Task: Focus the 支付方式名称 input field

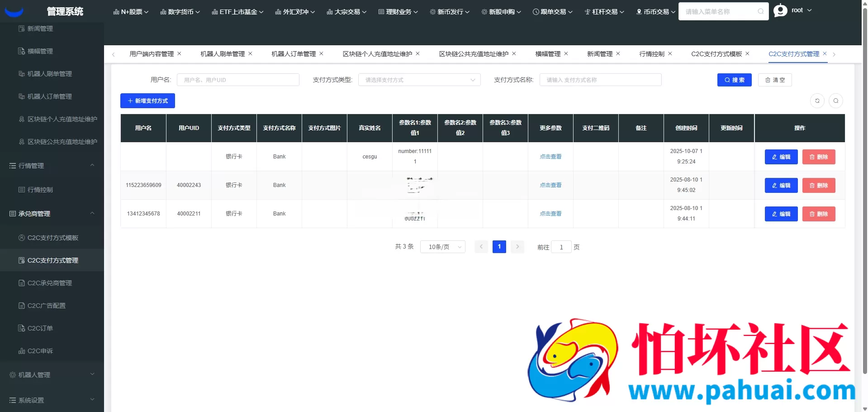Action: (x=601, y=80)
